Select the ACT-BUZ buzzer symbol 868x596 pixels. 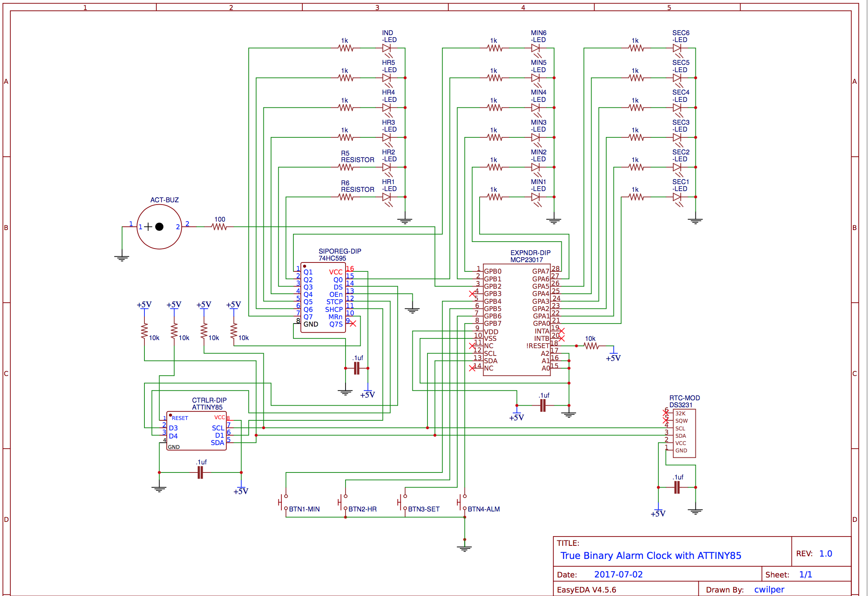[x=159, y=227]
